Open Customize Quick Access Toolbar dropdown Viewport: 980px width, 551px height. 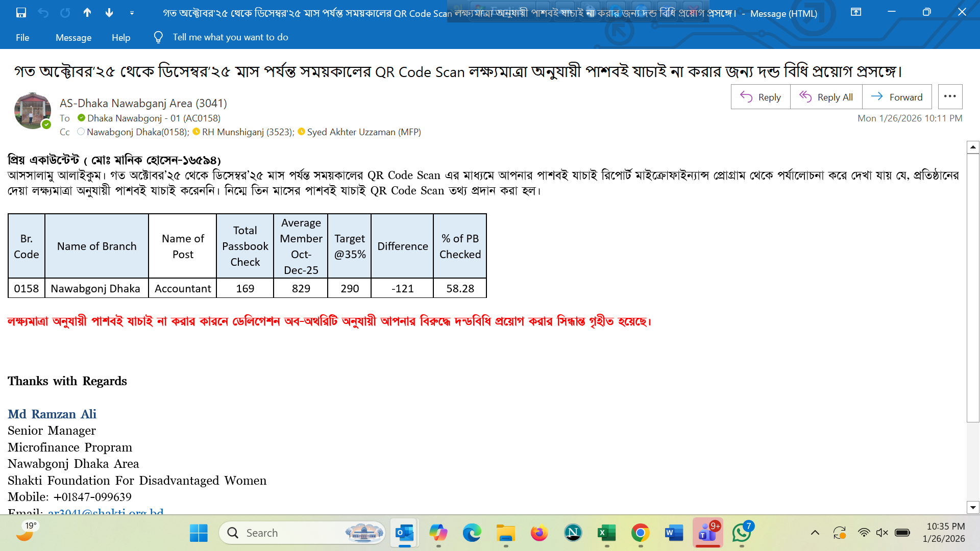(132, 13)
